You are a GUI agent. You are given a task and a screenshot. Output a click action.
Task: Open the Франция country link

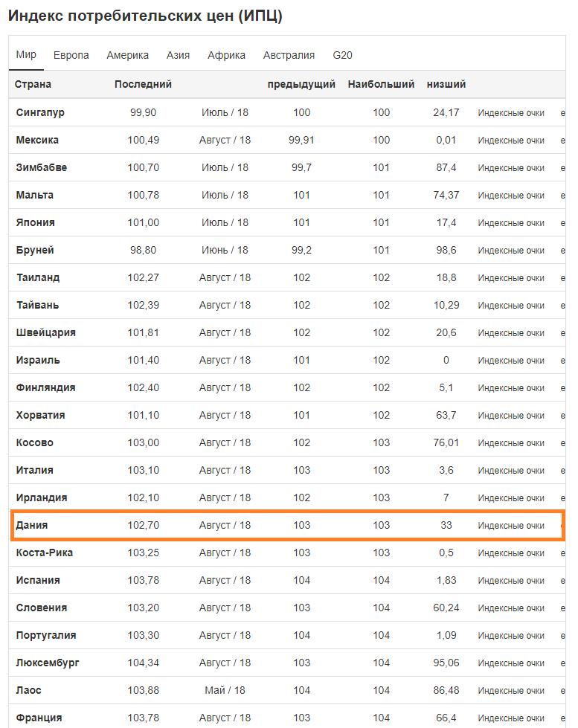tap(39, 718)
